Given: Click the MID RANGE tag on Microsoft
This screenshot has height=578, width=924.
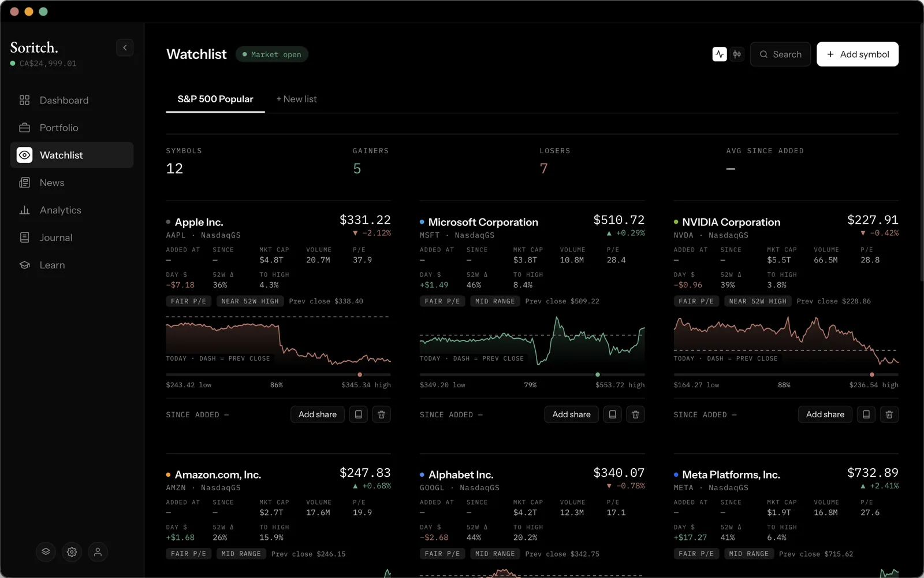Looking at the screenshot, I should 495,301.
